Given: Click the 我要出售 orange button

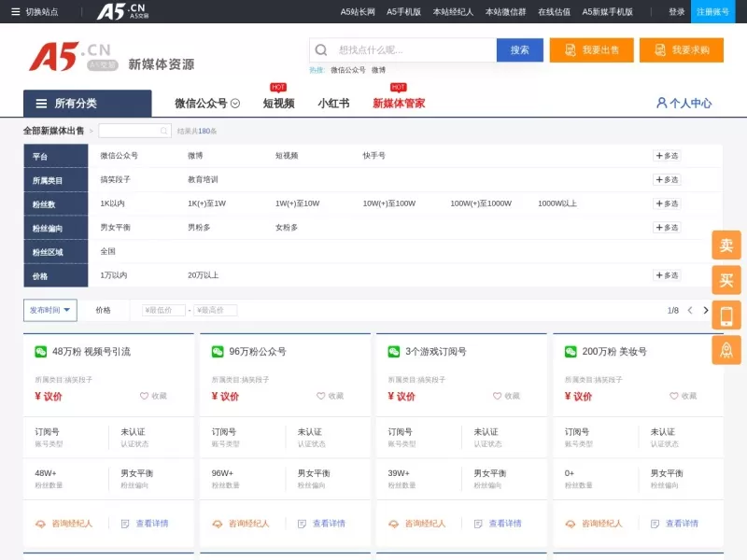Looking at the screenshot, I should (x=591, y=50).
